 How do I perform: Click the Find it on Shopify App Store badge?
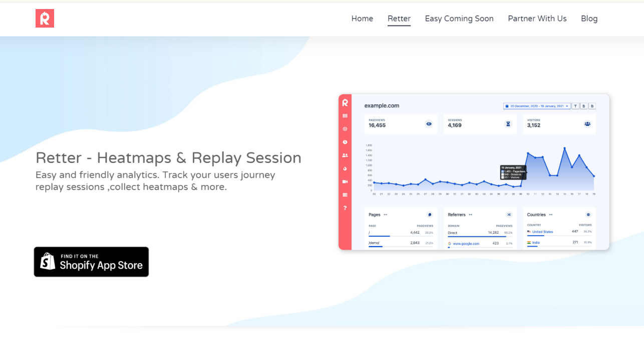click(x=91, y=262)
